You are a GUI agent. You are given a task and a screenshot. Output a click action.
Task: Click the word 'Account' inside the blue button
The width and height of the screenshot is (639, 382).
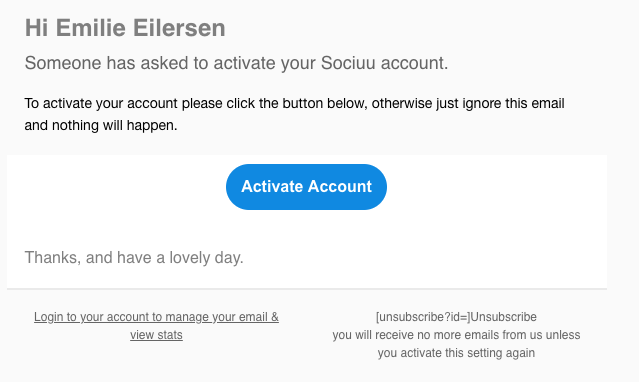click(340, 187)
